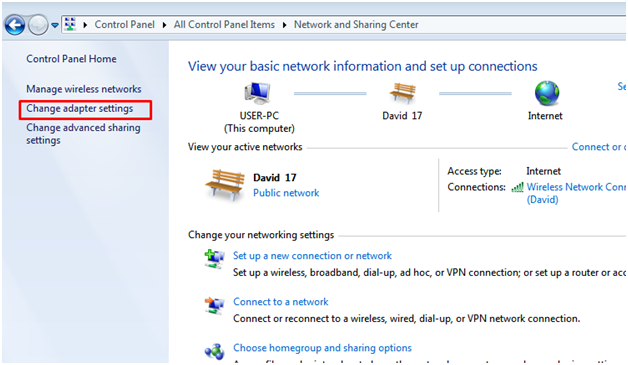Screen dimensions: 628x365
Task: Select Network and Sharing Center breadcrumb
Action: 356,25
